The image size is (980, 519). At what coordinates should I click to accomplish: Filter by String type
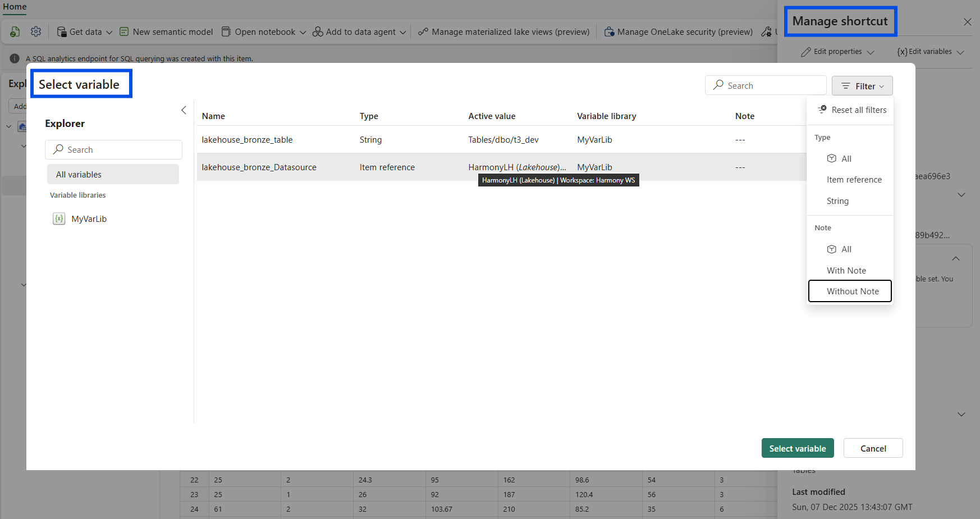coord(837,201)
